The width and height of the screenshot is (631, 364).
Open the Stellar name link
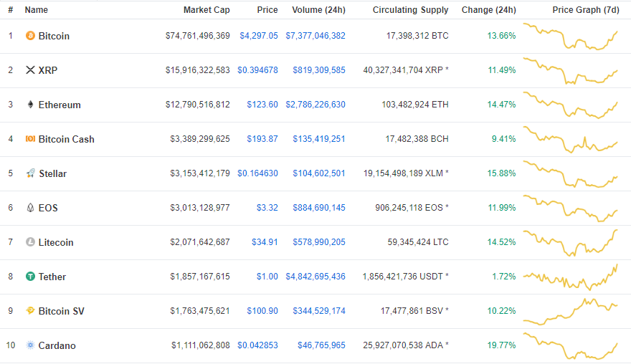tap(53, 173)
